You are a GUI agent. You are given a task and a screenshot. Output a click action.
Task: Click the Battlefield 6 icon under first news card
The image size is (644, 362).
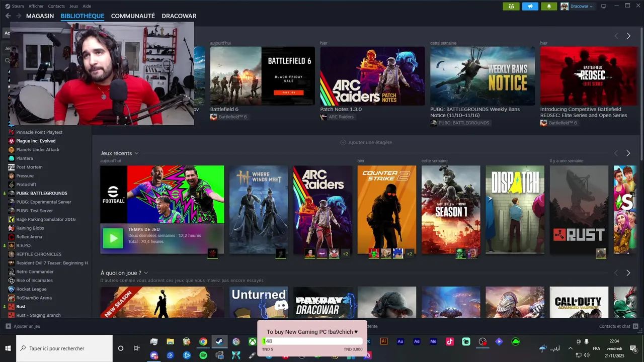[213, 117]
